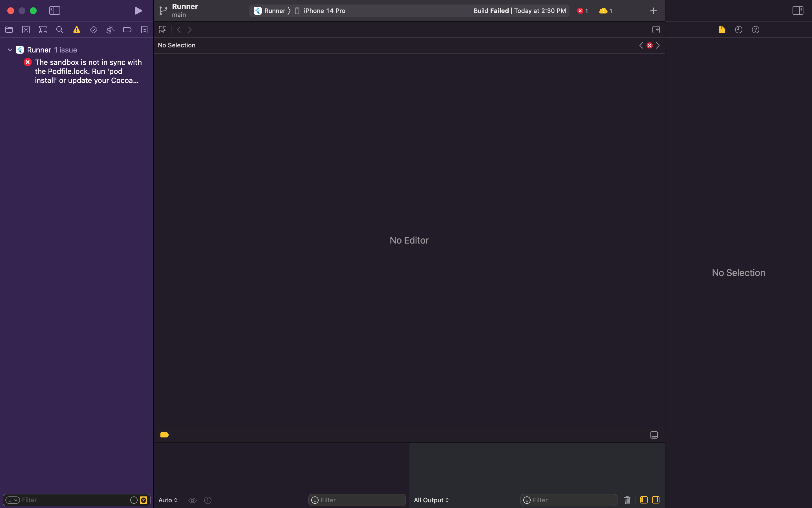Toggle the navigator sidebar visibility
The height and width of the screenshot is (508, 812).
click(55, 11)
